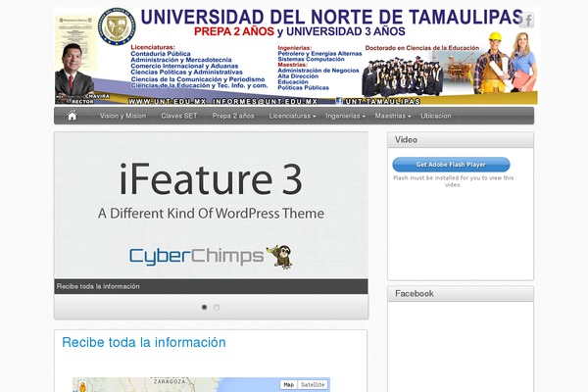Image resolution: width=588 pixels, height=392 pixels.
Task: Expand the Licenciaturas dropdown menu
Action: 292,116
